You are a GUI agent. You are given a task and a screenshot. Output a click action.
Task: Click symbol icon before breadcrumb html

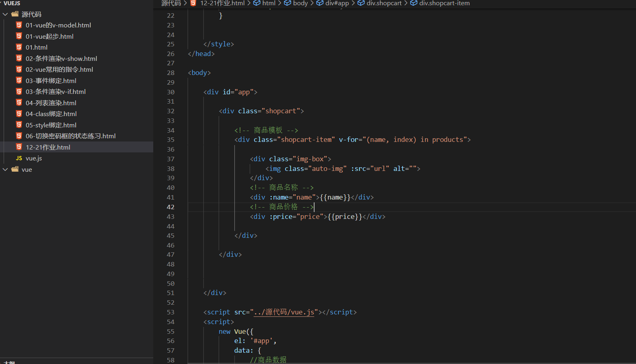pos(256,3)
